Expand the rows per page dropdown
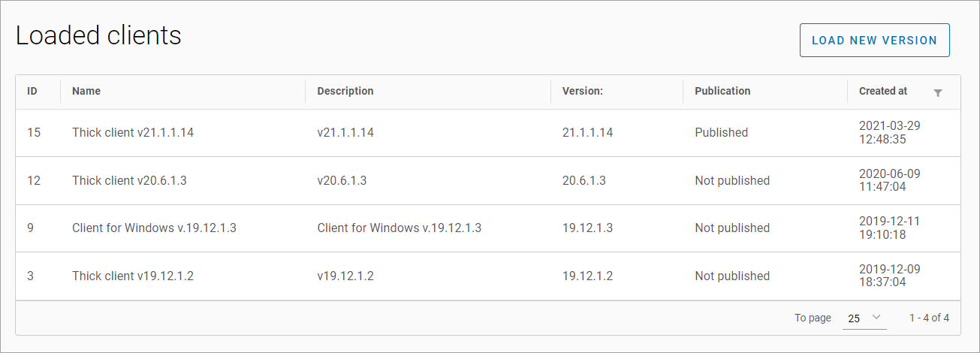Viewport: 980px width, 353px height. tap(864, 318)
